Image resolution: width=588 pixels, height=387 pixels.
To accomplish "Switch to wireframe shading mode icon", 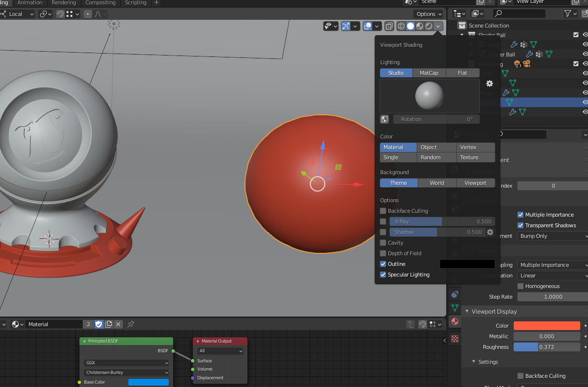I will pyautogui.click(x=401, y=26).
